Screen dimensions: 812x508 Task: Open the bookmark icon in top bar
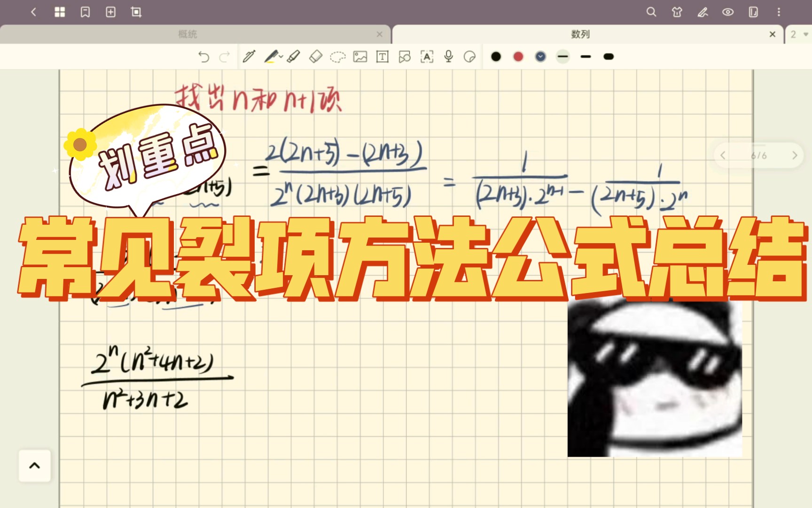[85, 12]
